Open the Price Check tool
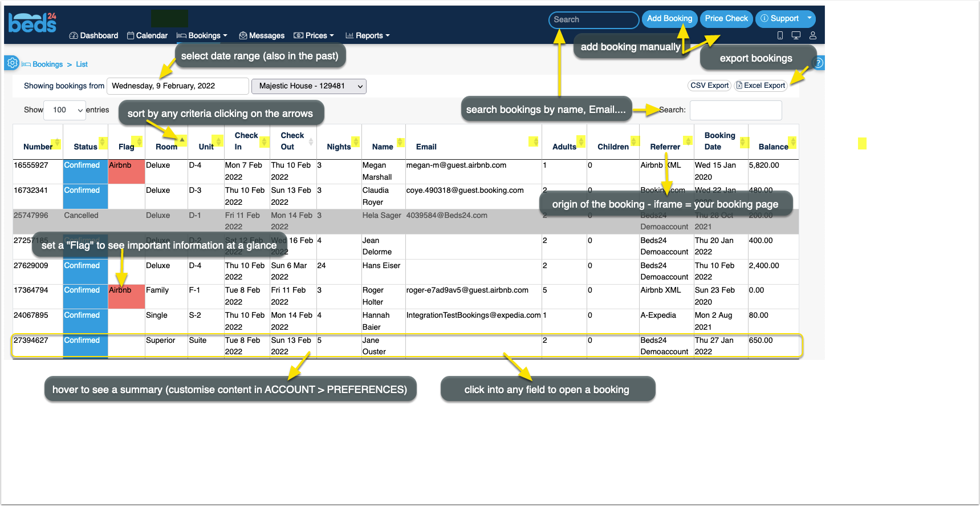 (726, 19)
